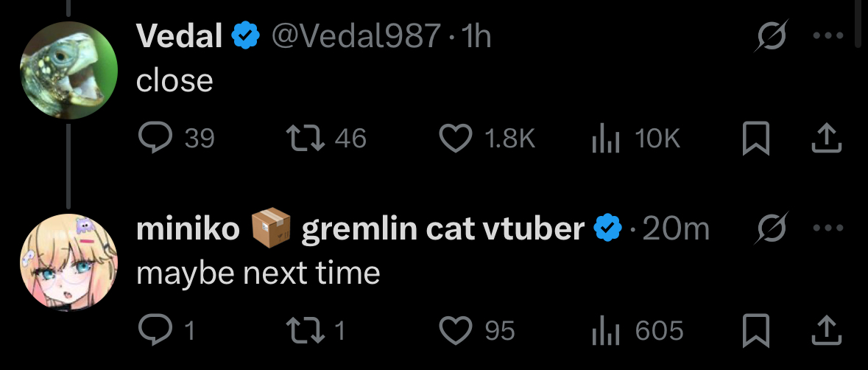Open miniko gremlin cat vtuber profile name
Image resolution: width=868 pixels, height=370 pixels.
(x=361, y=230)
